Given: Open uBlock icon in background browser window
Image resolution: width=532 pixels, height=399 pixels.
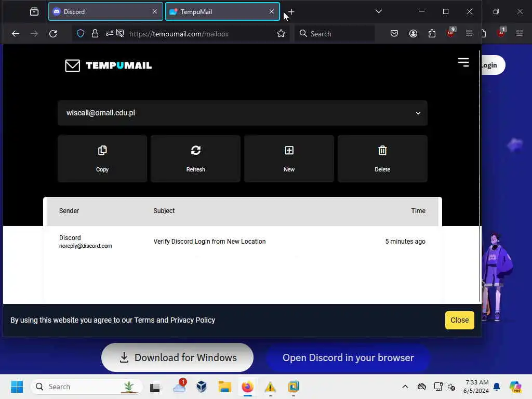Looking at the screenshot, I should pos(501,33).
